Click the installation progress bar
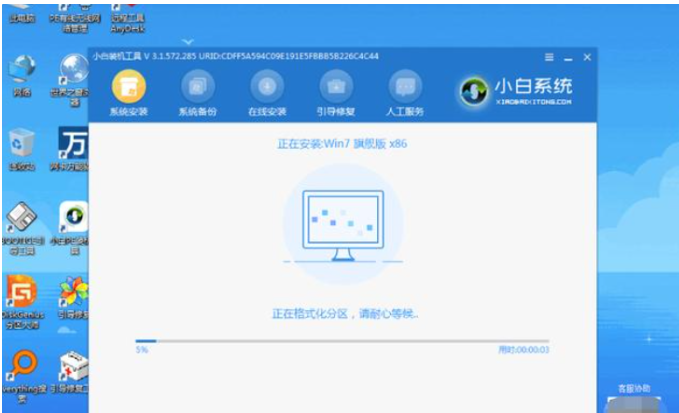This screenshot has height=413, width=679. 342,341
